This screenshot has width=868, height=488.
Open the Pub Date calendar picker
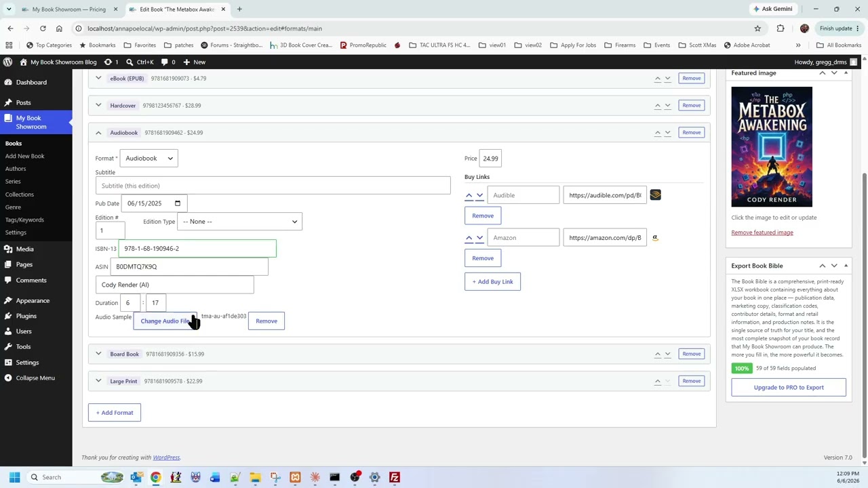(x=178, y=203)
